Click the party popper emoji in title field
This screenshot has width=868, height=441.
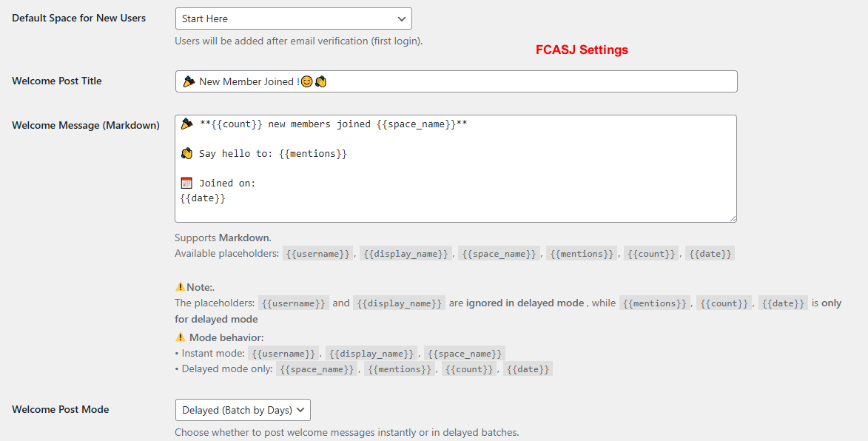[x=188, y=81]
